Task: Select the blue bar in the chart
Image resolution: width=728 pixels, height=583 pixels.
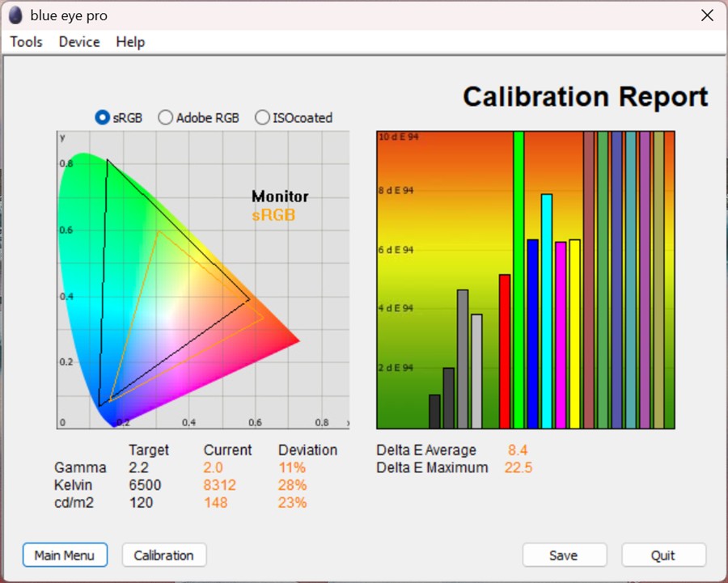Action: pos(532,334)
